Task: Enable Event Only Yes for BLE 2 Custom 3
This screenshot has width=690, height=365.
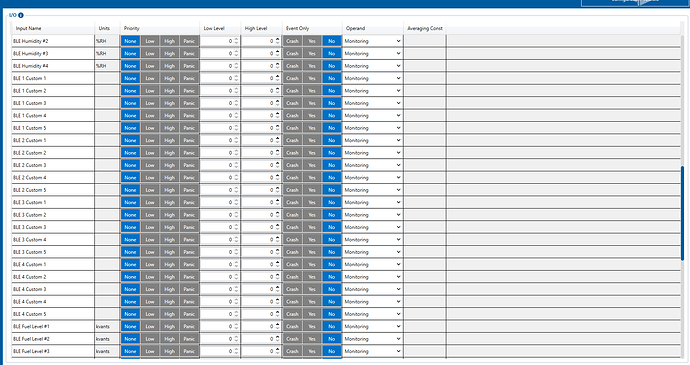Action: pos(312,165)
